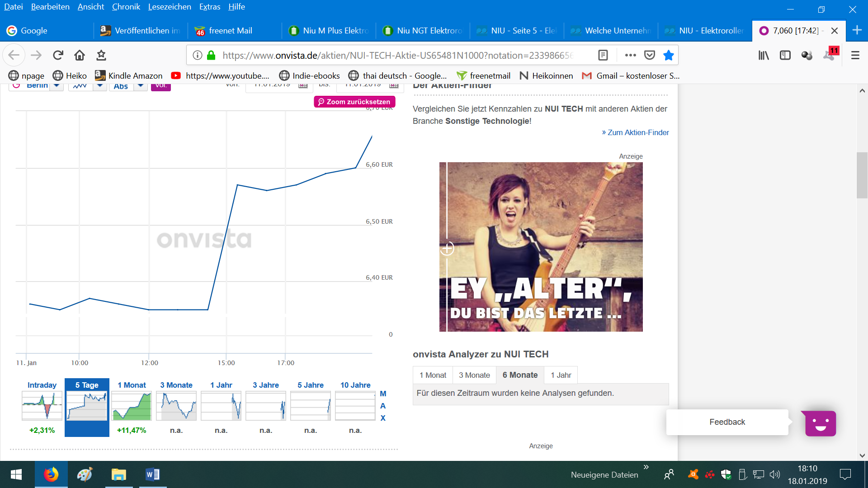Follow the Zum Aktien-Finder link
This screenshot has width=868, height=488.
point(635,132)
